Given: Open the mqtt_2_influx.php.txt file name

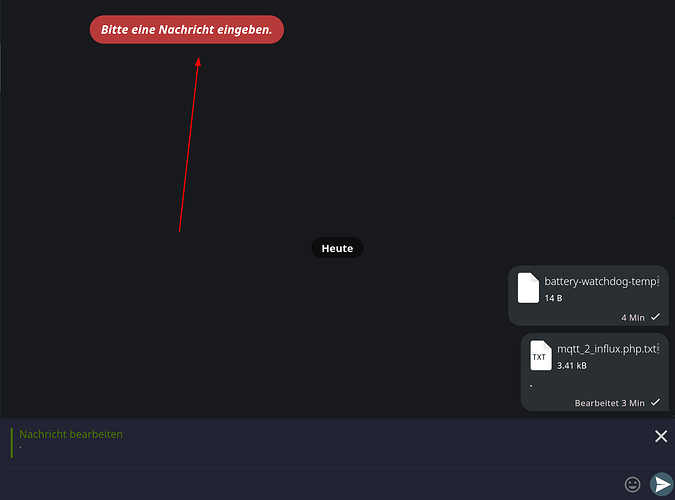Looking at the screenshot, I should 608,348.
